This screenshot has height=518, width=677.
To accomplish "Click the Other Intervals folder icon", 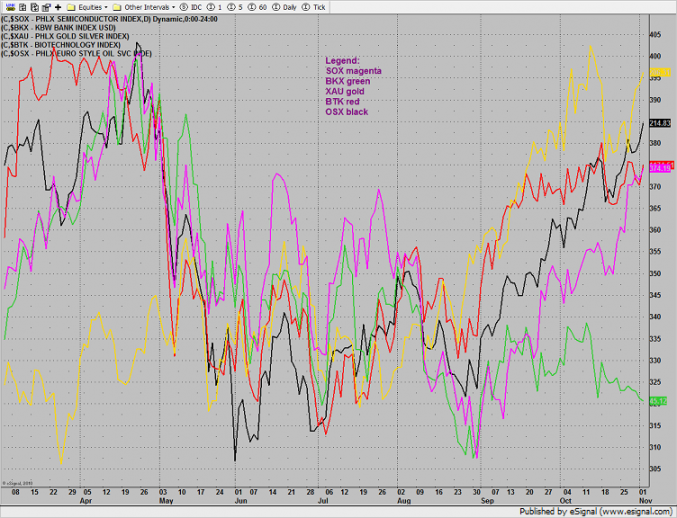I will tap(117, 7).
